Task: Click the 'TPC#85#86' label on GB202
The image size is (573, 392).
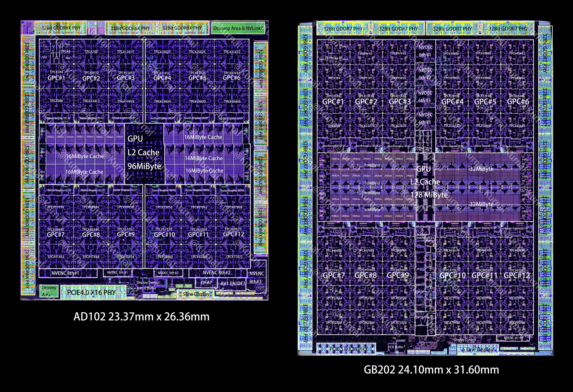Action: [x=484, y=298]
